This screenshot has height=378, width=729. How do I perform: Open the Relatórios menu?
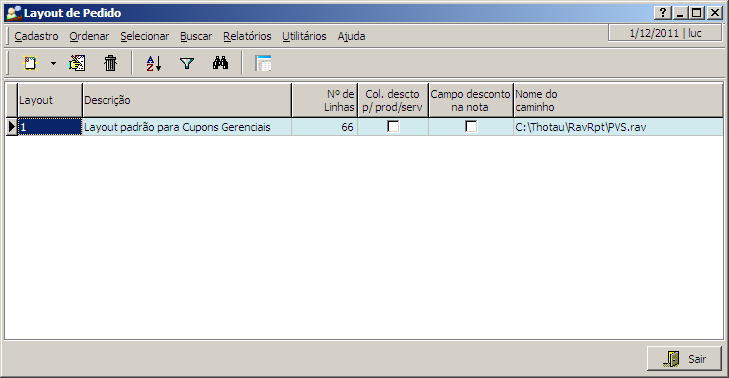coord(247,36)
